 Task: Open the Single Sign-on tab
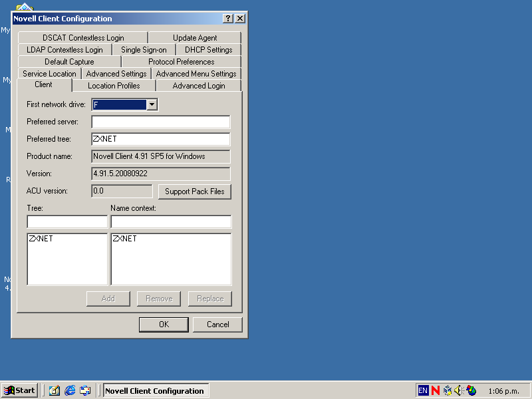[144, 50]
